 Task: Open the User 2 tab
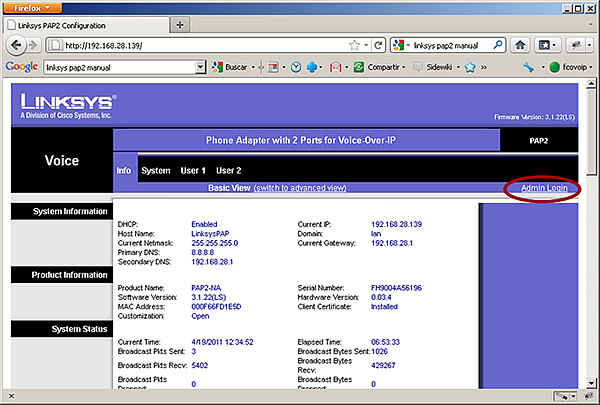click(228, 170)
